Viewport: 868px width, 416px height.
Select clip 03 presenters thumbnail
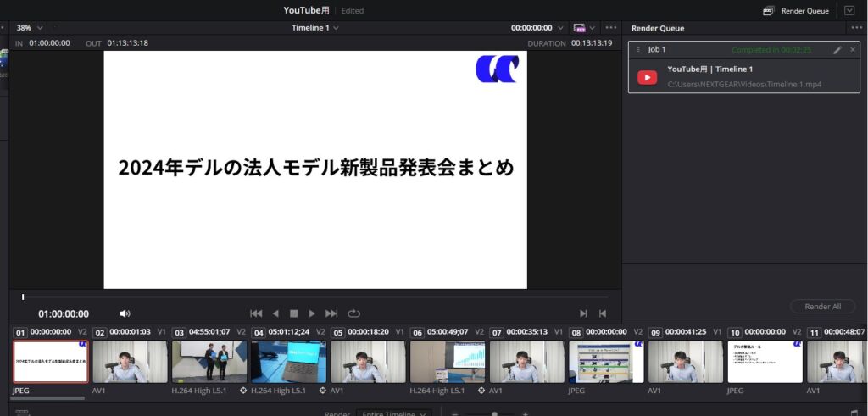[209, 362]
